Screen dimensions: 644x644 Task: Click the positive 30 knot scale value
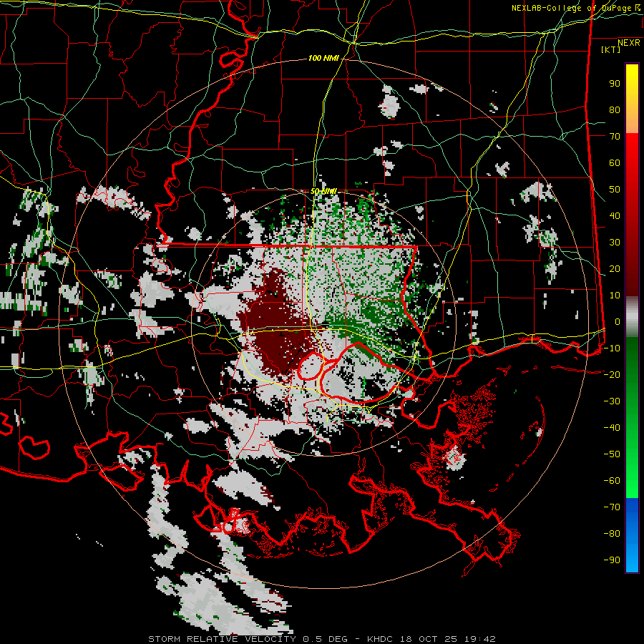tap(615, 243)
